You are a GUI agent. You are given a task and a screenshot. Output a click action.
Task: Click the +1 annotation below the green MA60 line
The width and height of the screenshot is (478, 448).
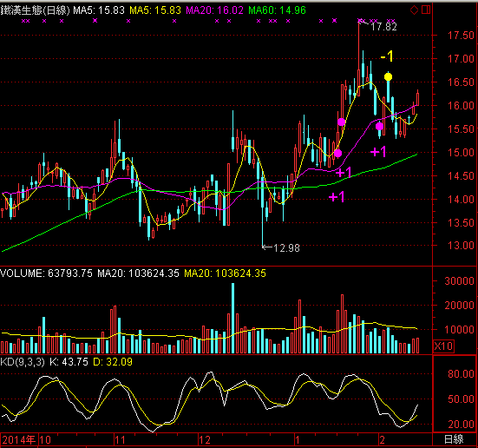pyautogui.click(x=337, y=197)
